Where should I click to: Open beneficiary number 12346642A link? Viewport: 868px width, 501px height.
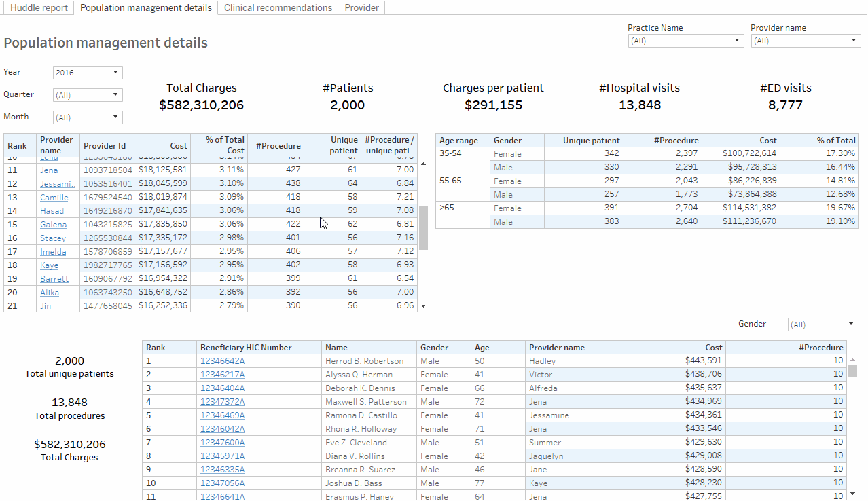coord(222,361)
